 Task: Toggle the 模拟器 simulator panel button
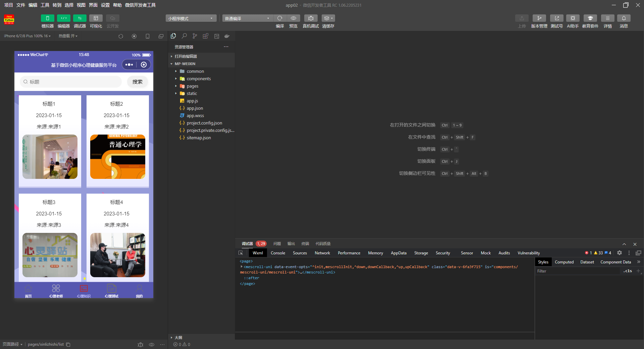pos(47,18)
